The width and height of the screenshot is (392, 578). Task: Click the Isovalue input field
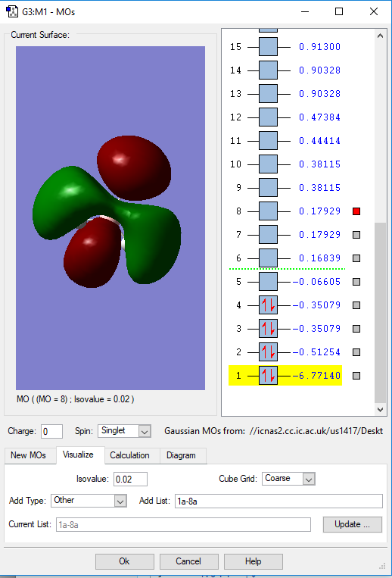130,480
